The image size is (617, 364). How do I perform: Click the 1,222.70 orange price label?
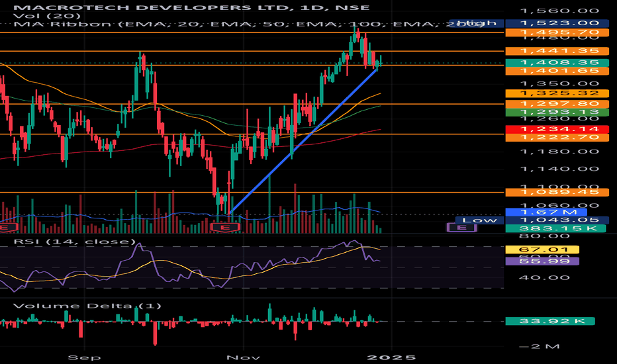click(557, 138)
